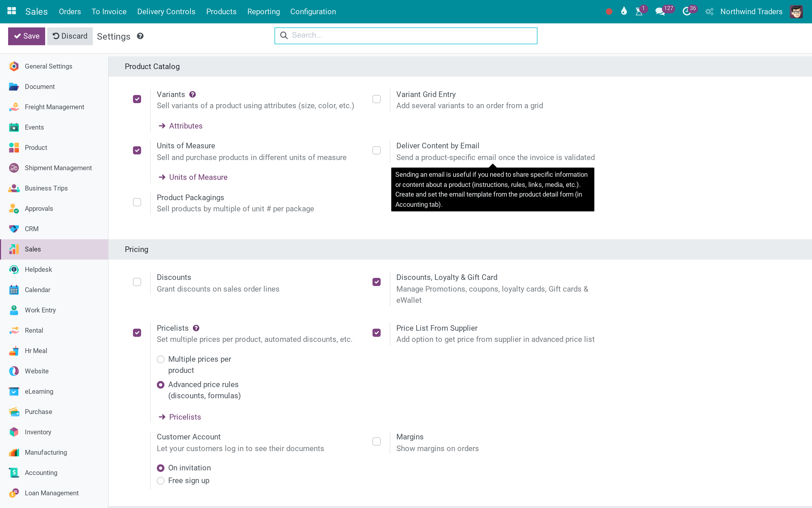The width and height of the screenshot is (812, 508).
Task: Open CRM settings section
Action: tap(54, 229)
